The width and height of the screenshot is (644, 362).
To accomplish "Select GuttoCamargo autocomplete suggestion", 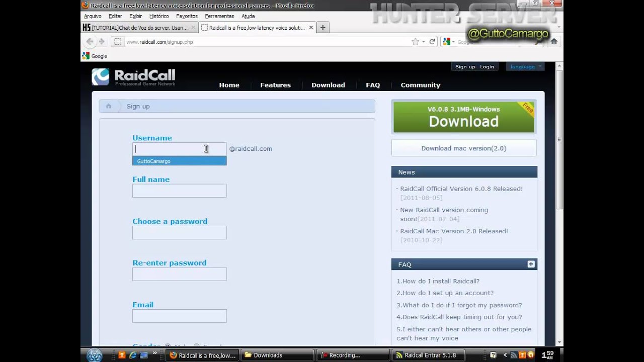I will pyautogui.click(x=179, y=161).
